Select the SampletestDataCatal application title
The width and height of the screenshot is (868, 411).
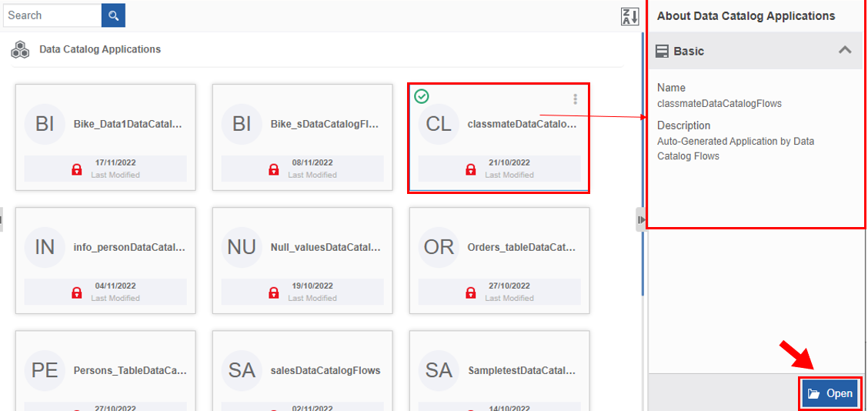[522, 370]
